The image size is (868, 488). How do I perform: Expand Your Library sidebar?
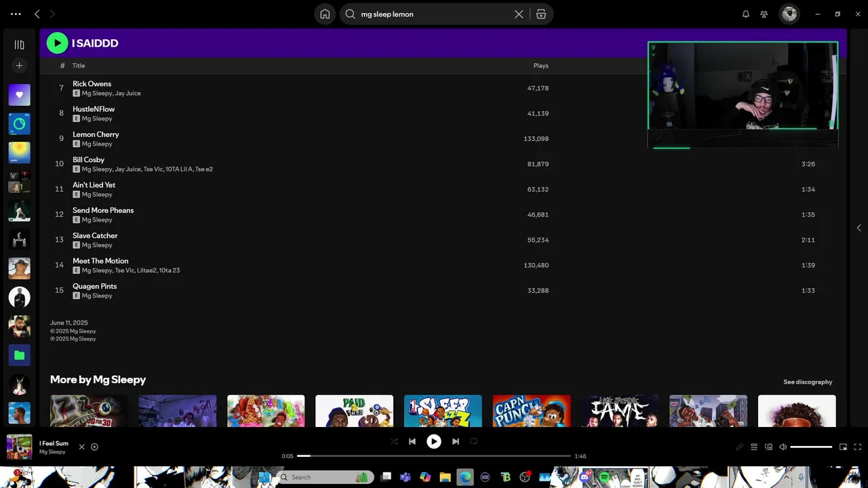pos(19,45)
